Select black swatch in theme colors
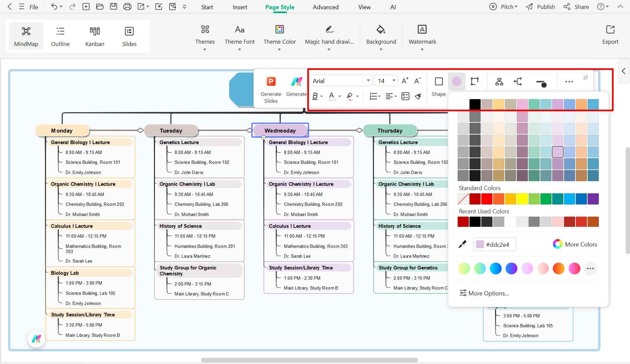The height and width of the screenshot is (364, 630). click(475, 104)
